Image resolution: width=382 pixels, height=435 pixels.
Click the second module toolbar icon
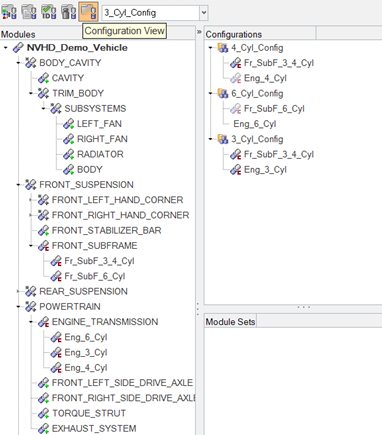tap(29, 12)
